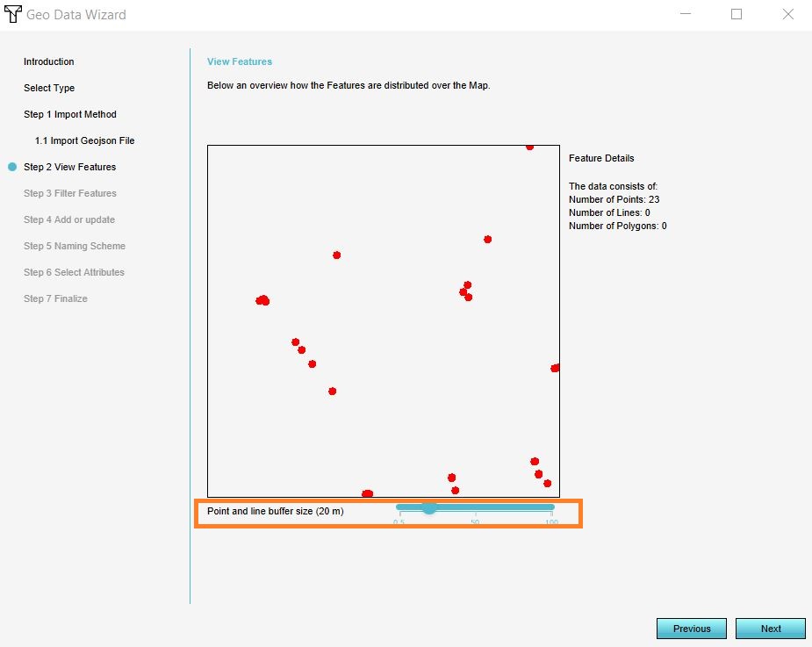Open Step 5 Naming Scheme
812x647 pixels.
(75, 246)
